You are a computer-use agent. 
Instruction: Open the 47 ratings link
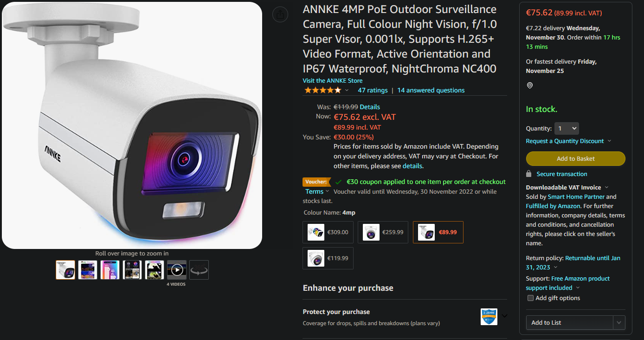point(373,90)
